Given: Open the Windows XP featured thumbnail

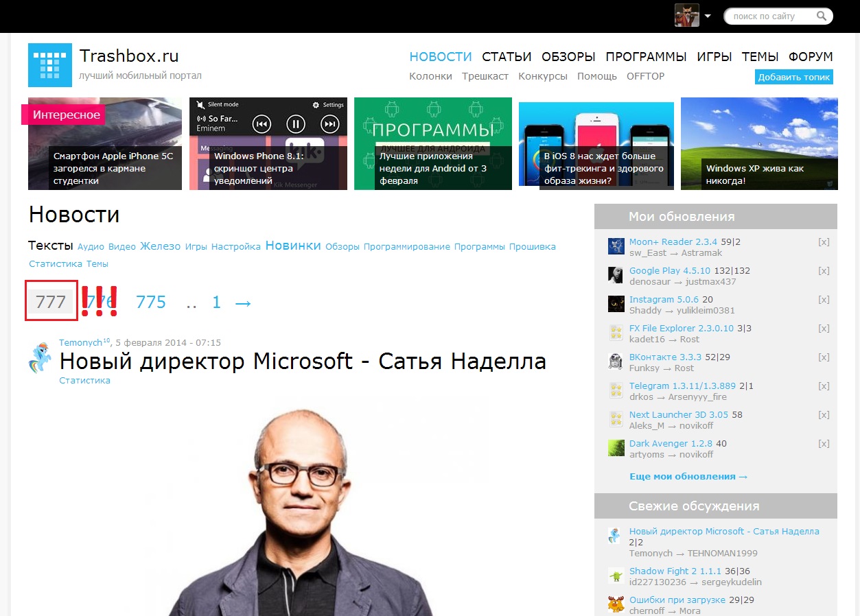Looking at the screenshot, I should [x=759, y=143].
